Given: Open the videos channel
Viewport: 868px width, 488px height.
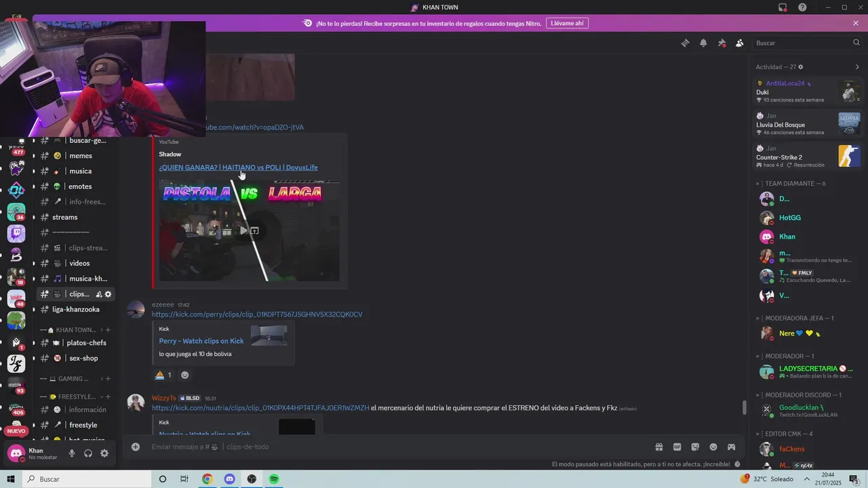Looking at the screenshot, I should pyautogui.click(x=75, y=263).
